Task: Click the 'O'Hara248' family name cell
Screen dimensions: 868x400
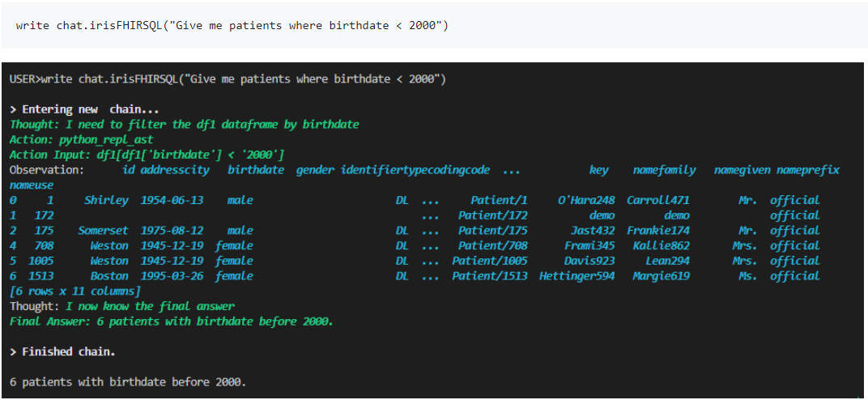Action: click(586, 200)
